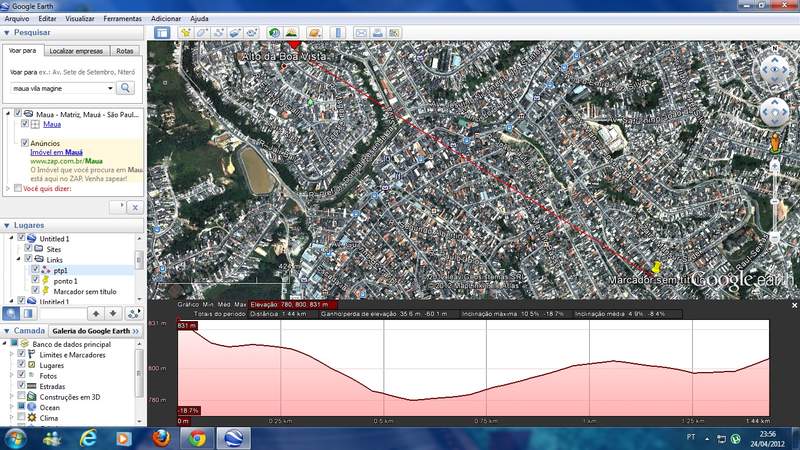Image resolution: width=800 pixels, height=450 pixels.
Task: Open the Voar para search history dropdown
Action: point(109,88)
